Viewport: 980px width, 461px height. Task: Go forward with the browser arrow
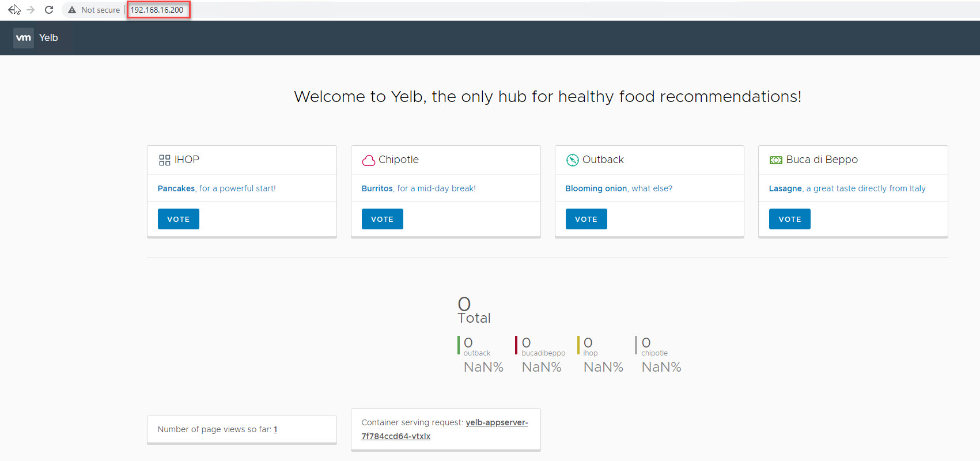click(31, 10)
